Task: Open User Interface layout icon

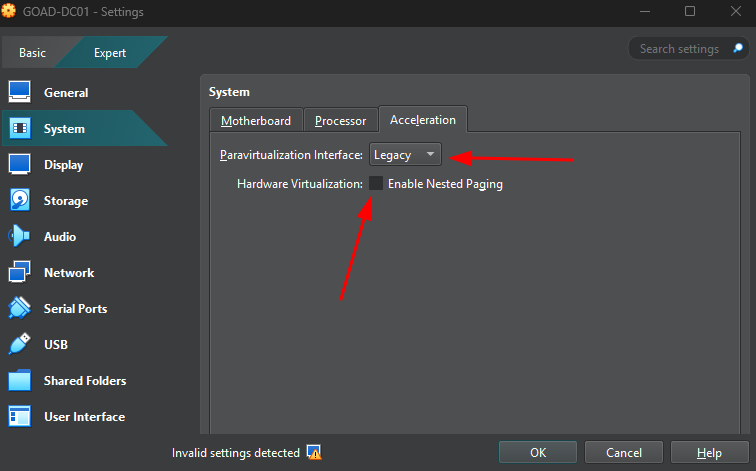Action: coord(19,416)
